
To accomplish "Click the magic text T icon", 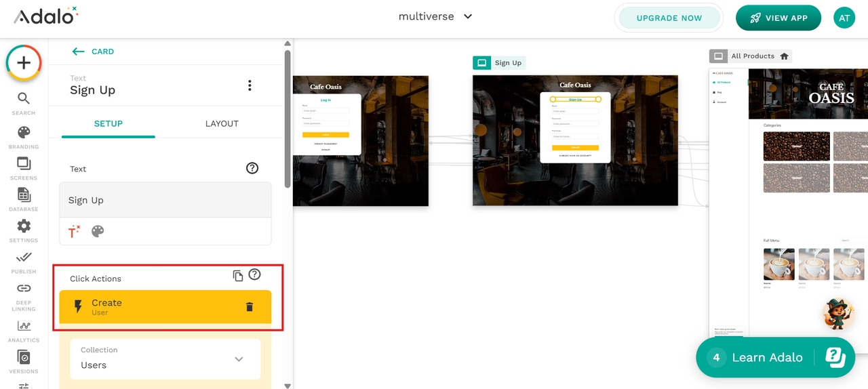I will point(74,231).
